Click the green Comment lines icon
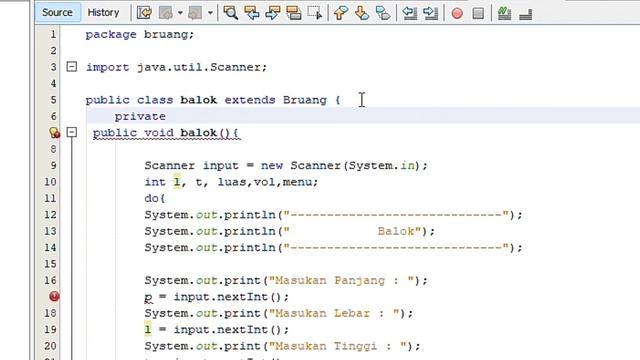This screenshot has height=360, width=640. click(x=504, y=13)
